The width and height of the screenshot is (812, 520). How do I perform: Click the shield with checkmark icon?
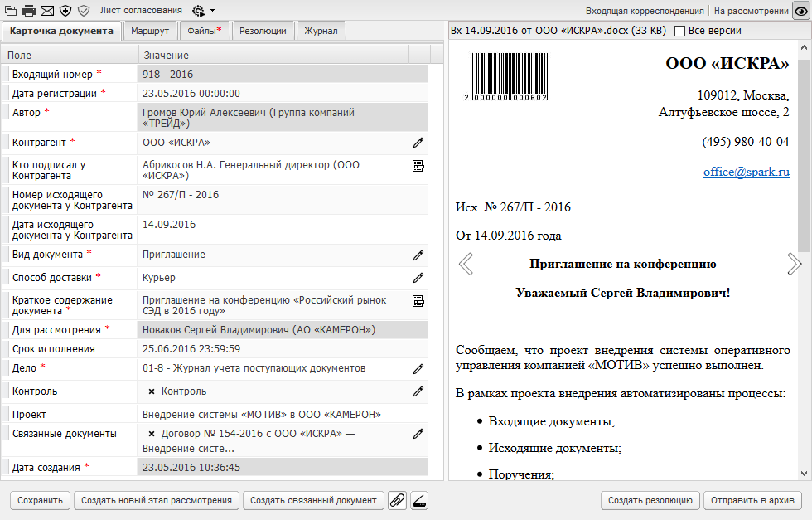pyautogui.click(x=84, y=11)
